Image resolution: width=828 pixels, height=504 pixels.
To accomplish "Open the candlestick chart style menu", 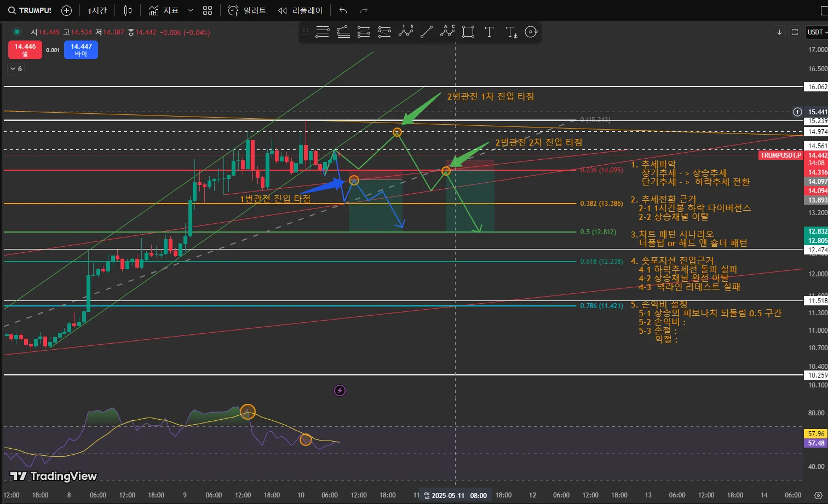I will (x=128, y=10).
